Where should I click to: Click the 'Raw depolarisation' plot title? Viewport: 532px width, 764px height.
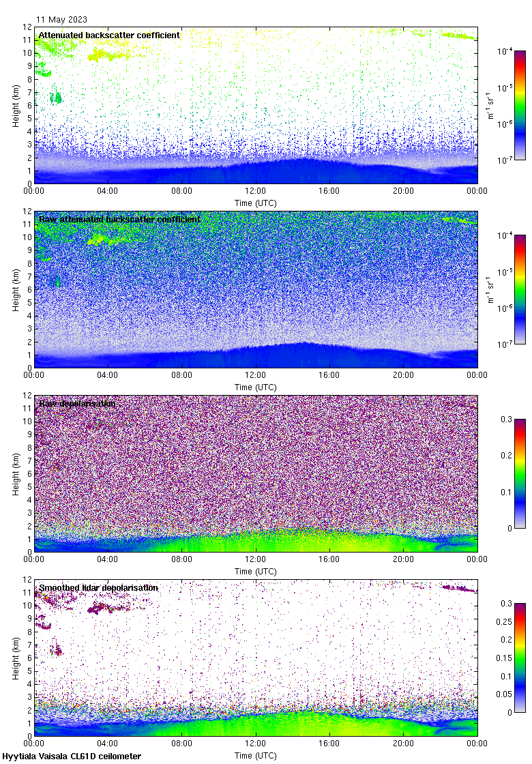coord(77,403)
